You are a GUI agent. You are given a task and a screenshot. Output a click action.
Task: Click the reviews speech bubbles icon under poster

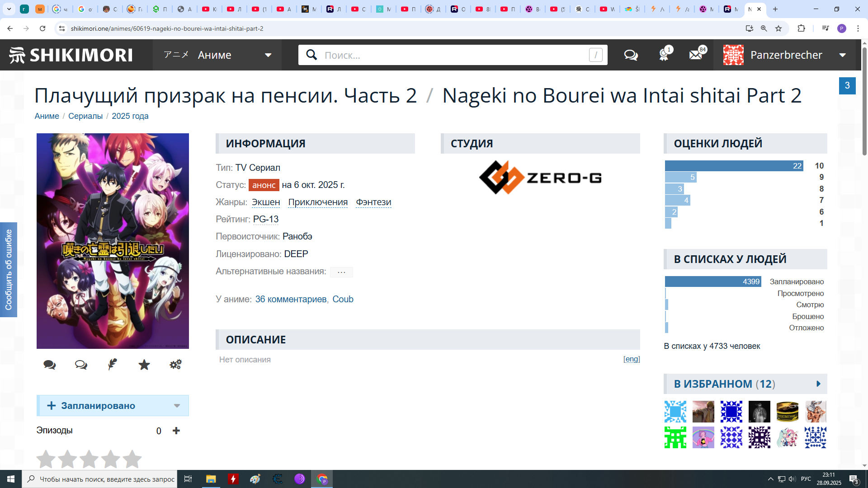(50, 365)
